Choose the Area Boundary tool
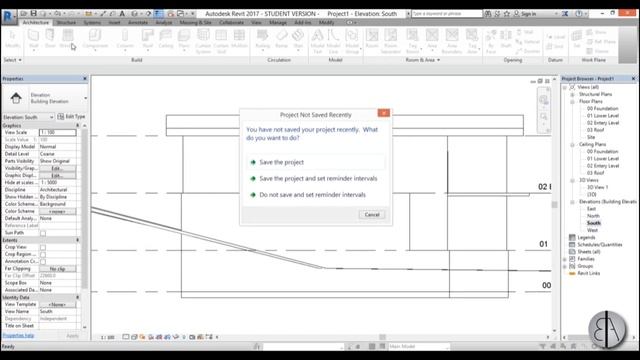The width and height of the screenshot is (640, 360). [452, 41]
